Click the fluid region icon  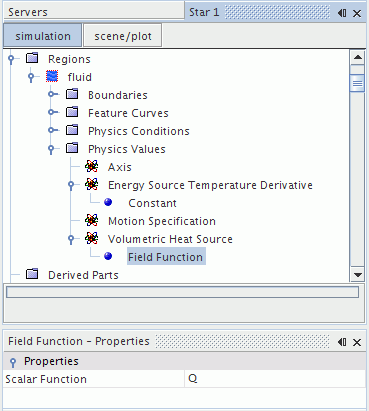pos(52,77)
